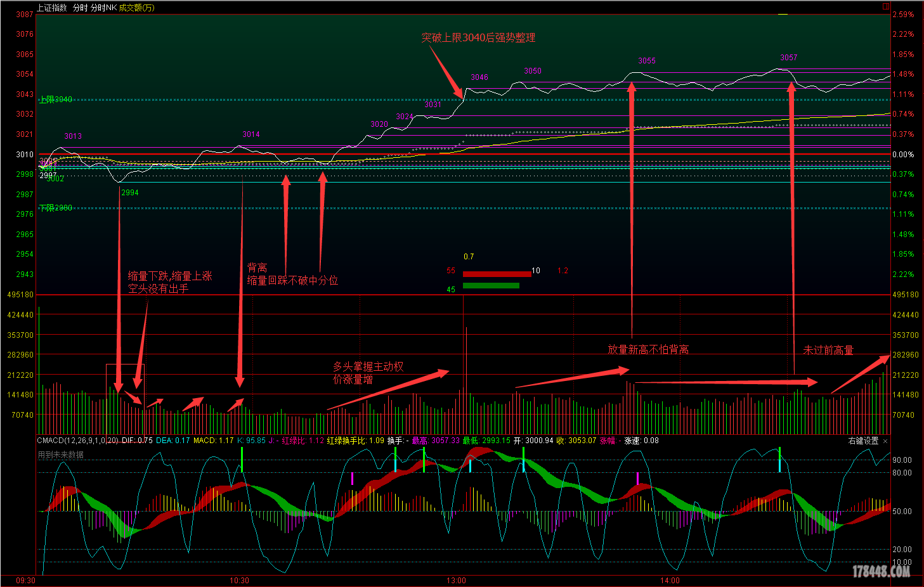Click the 放量新高不怕背离 annotation text
Viewport: 924px width, 587px height.
click(x=648, y=349)
